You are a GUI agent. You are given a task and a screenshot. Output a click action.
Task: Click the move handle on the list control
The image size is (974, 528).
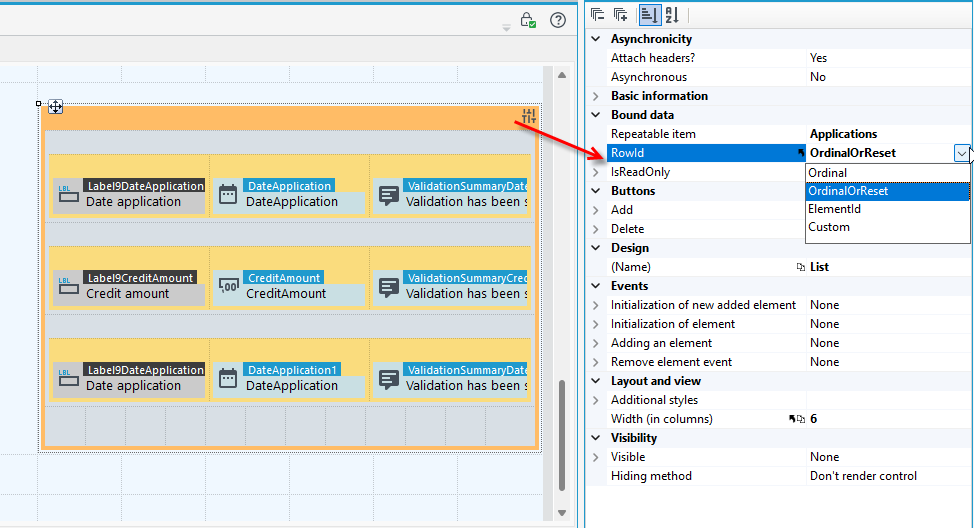tap(55, 107)
